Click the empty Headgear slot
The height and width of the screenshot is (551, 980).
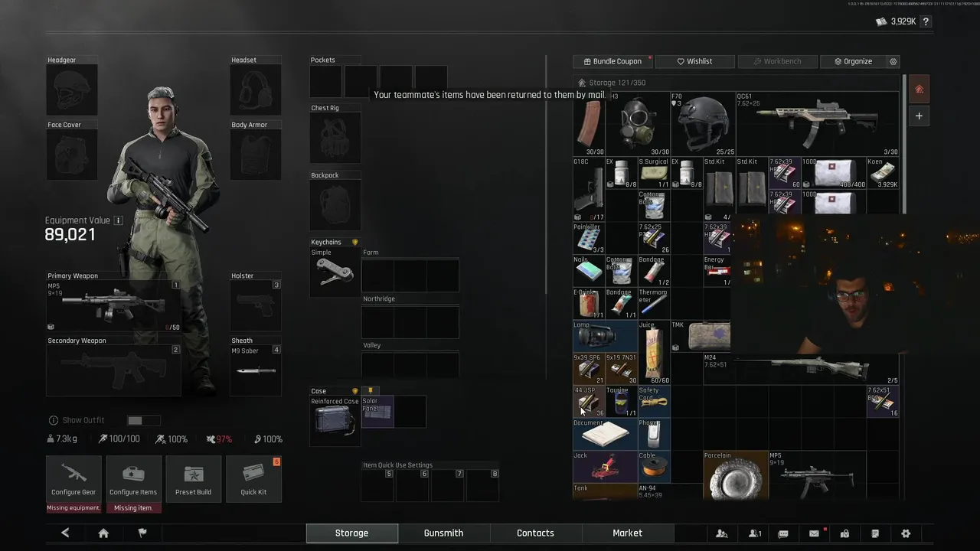tap(72, 90)
